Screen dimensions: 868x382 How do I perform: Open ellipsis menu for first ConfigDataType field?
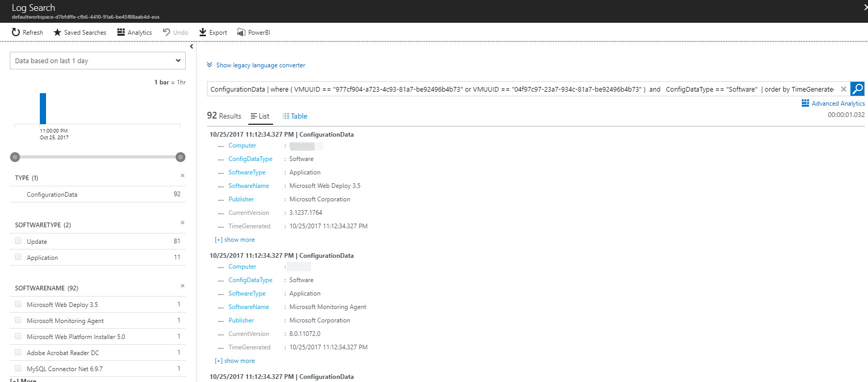tap(221, 159)
